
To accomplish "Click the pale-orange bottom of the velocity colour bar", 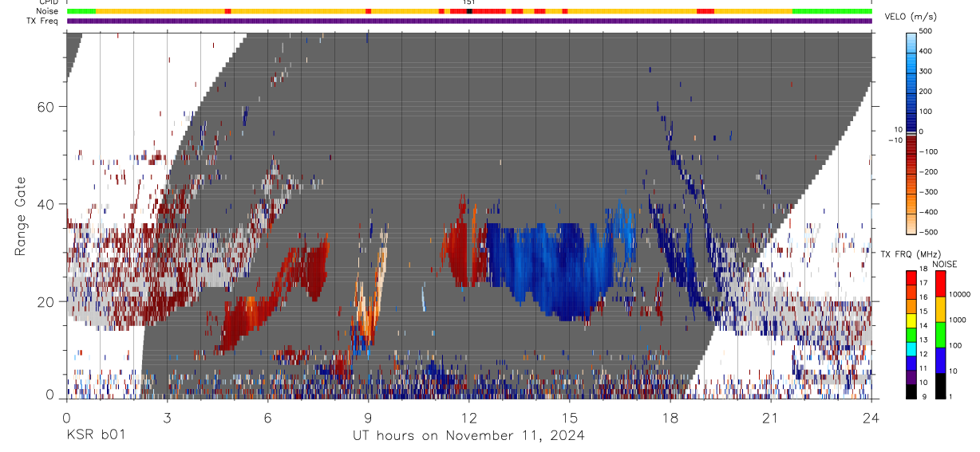I will click(911, 224).
